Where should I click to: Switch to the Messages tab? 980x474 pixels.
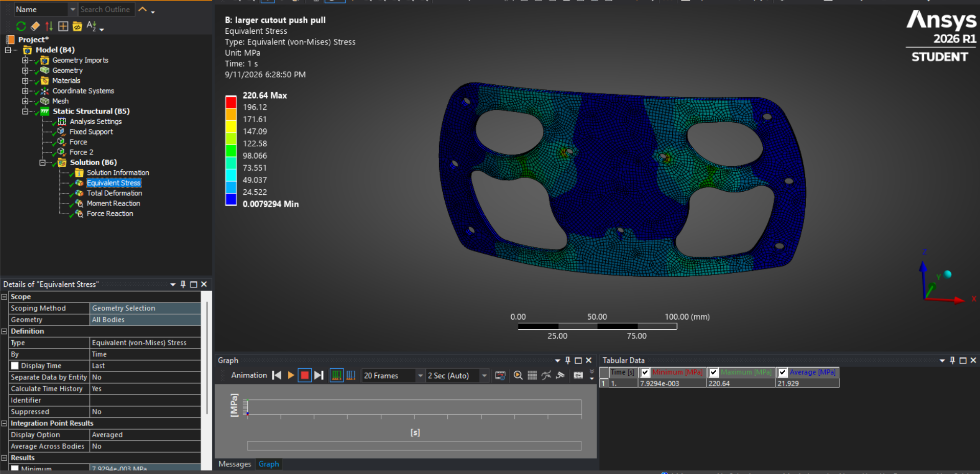pyautogui.click(x=235, y=464)
